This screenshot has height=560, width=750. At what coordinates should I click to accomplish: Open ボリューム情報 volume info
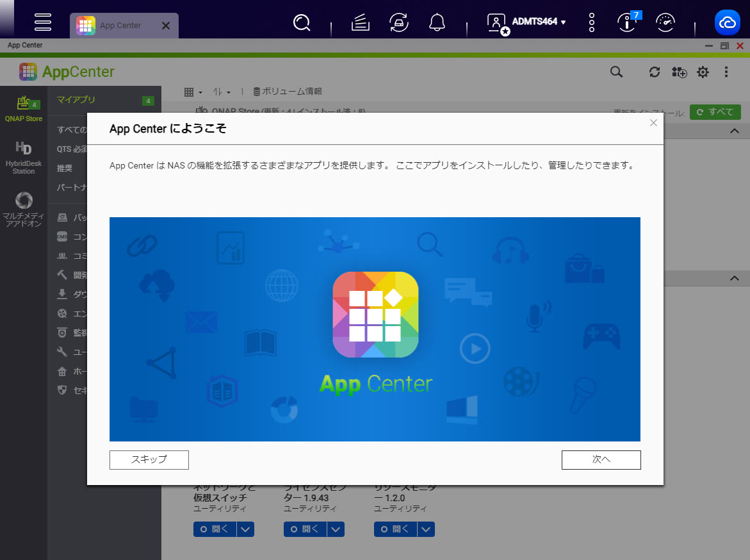click(x=287, y=92)
